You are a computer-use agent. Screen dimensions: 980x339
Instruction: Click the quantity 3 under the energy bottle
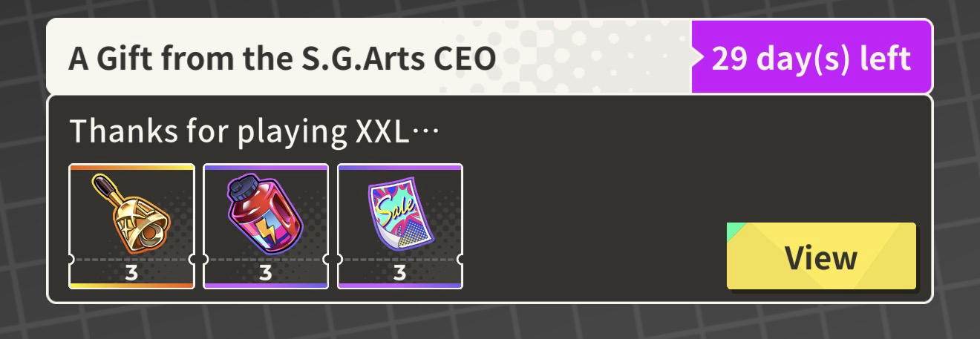(266, 272)
